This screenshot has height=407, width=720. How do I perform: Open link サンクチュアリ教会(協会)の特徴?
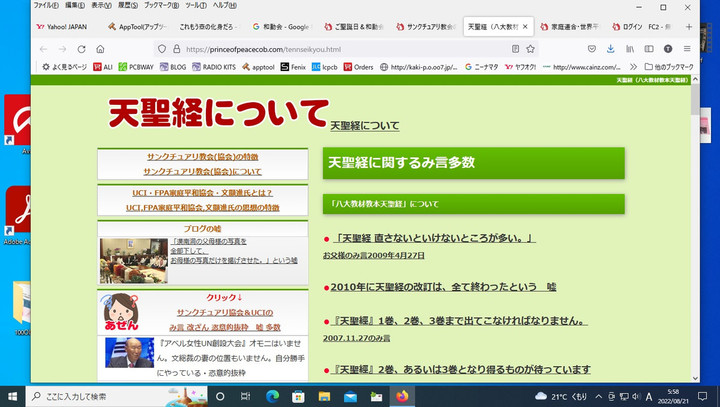(202, 157)
